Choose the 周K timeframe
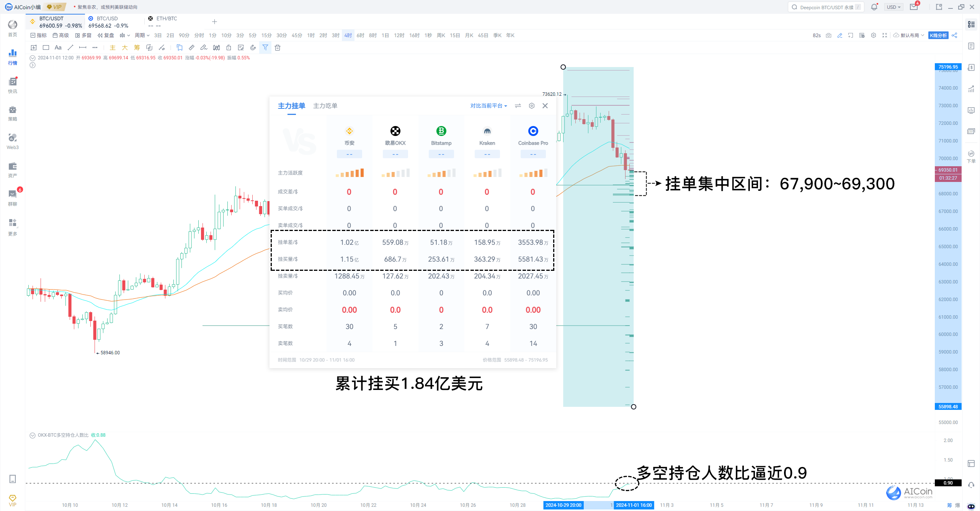The image size is (980, 511). [x=441, y=35]
